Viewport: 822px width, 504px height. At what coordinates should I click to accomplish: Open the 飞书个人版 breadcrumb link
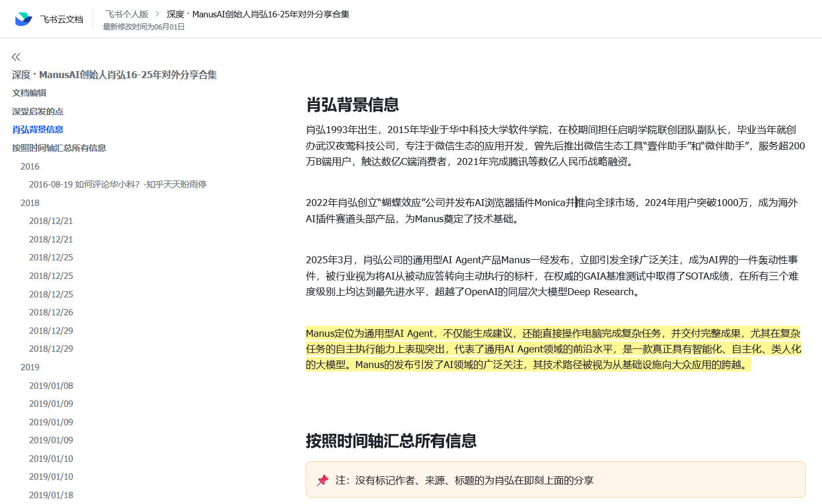127,14
